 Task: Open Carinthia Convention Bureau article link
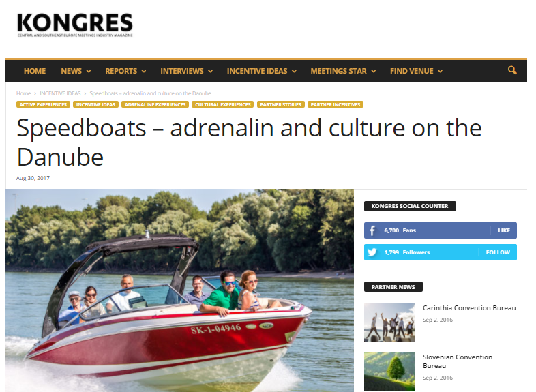tap(469, 308)
